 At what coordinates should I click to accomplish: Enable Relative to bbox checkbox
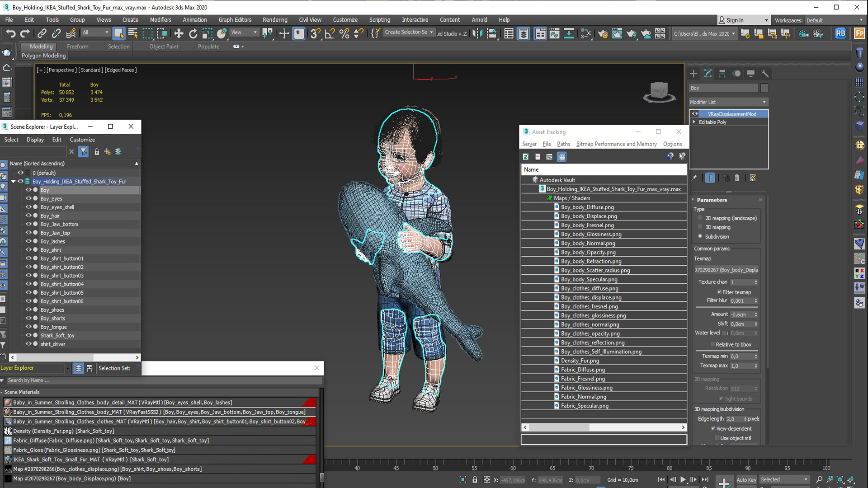[712, 344]
